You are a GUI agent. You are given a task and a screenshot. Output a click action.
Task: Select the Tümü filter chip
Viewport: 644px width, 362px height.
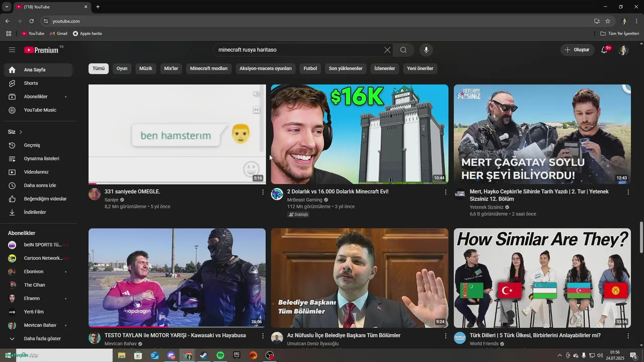pyautogui.click(x=99, y=68)
